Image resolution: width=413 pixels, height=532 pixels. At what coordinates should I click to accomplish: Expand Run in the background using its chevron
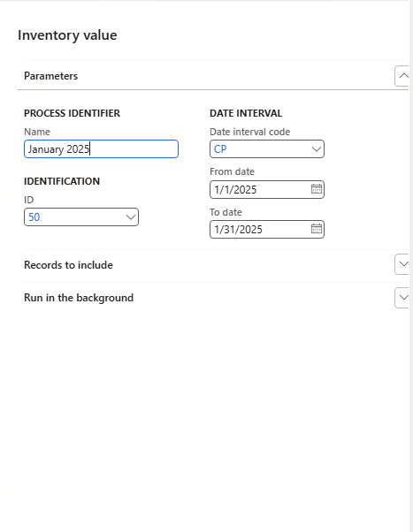[x=402, y=298]
